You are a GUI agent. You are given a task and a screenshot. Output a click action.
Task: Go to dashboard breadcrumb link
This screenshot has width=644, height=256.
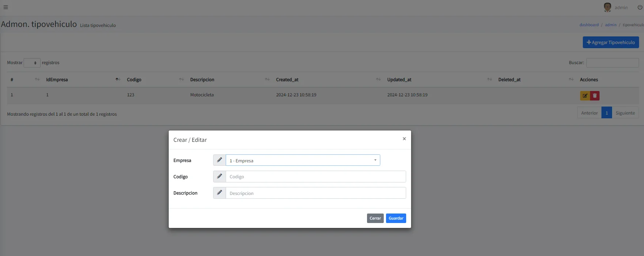click(589, 25)
